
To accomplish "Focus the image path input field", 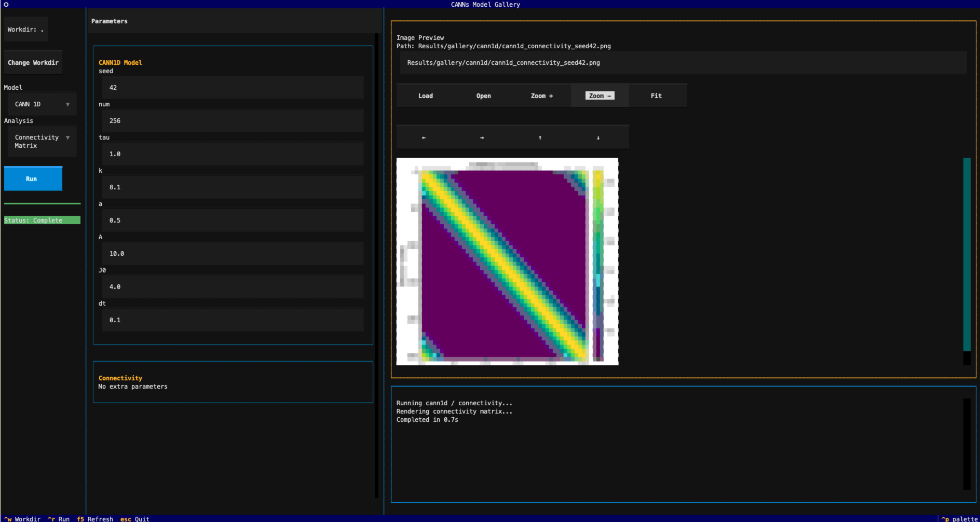I will [x=683, y=63].
